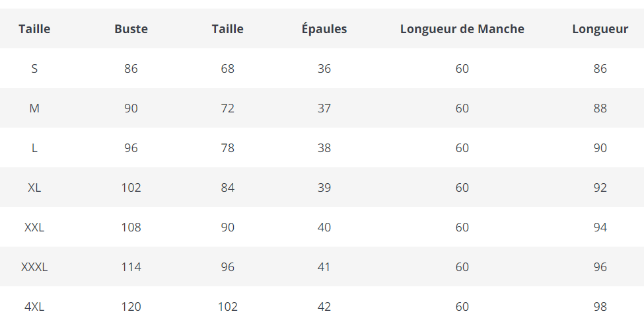The height and width of the screenshot is (326, 644).
Task: Click the waist value 68
Action: [227, 68]
